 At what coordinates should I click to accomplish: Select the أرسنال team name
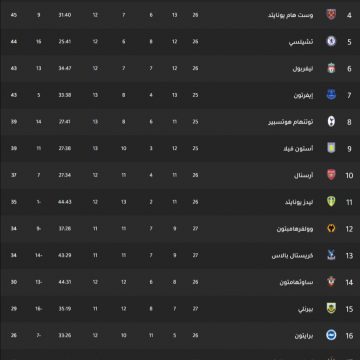[304, 175]
